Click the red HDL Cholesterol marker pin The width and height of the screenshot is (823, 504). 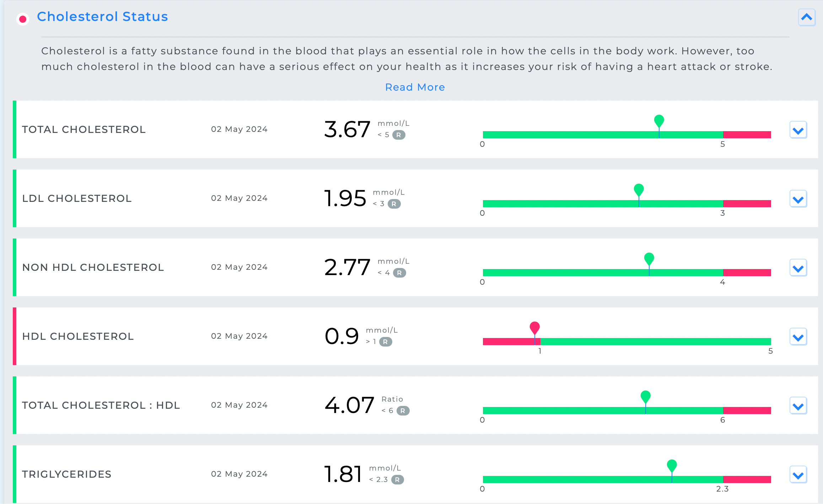[x=534, y=327]
